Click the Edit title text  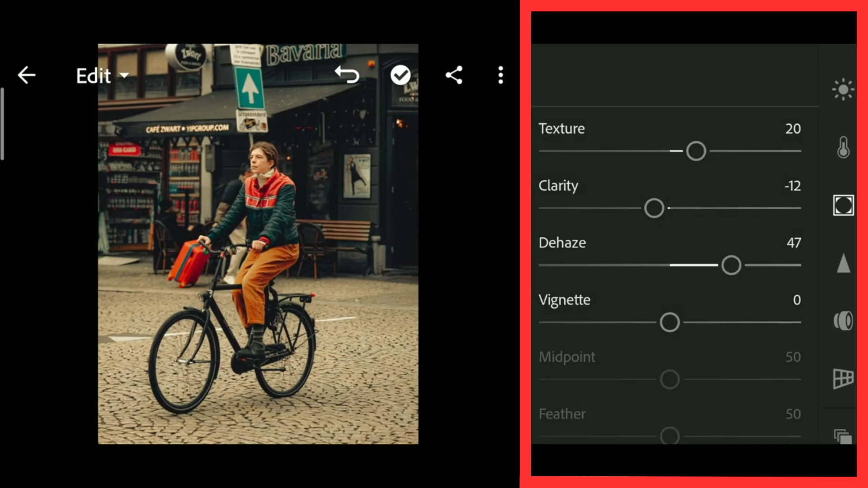94,75
